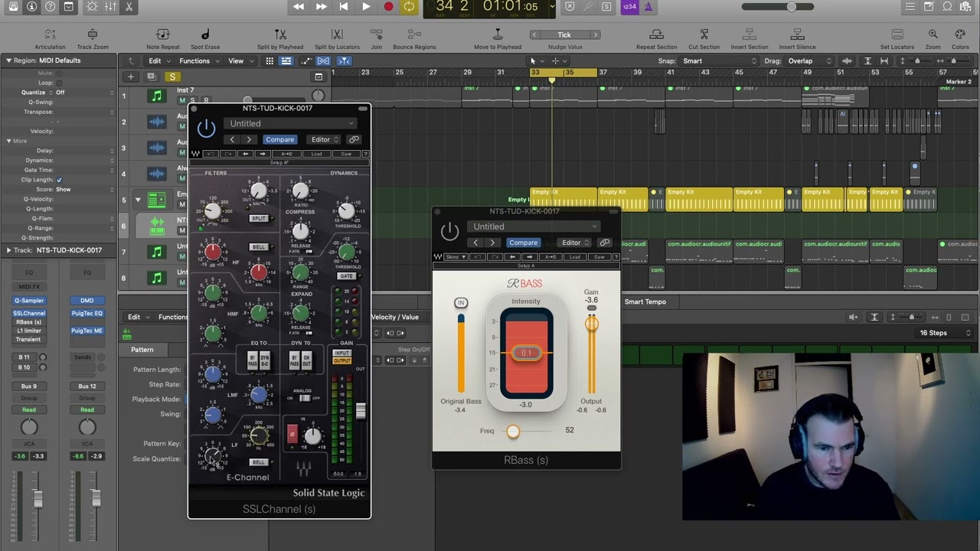980x551 pixels.
Task: Click Compare in the SSLChannel window
Action: tap(279, 139)
